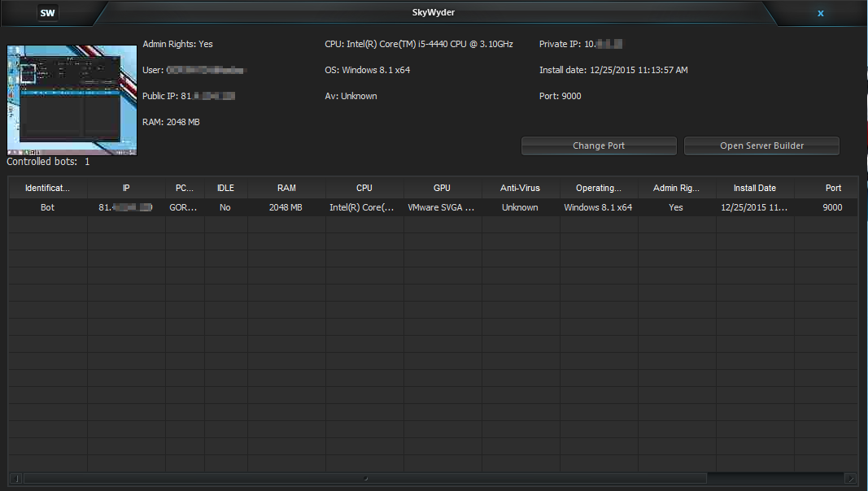The height and width of the screenshot is (491, 868).
Task: Sort by IDLE column header
Action: click(x=226, y=188)
